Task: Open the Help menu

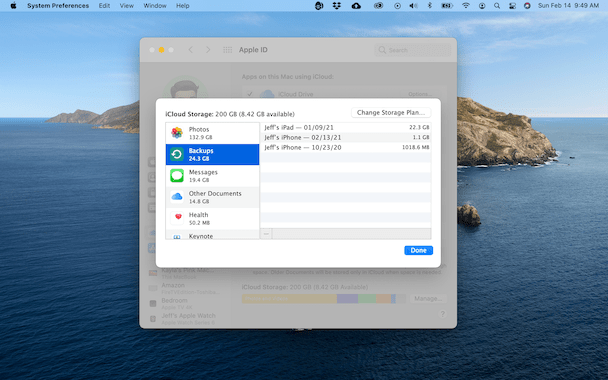Action: coord(183,5)
